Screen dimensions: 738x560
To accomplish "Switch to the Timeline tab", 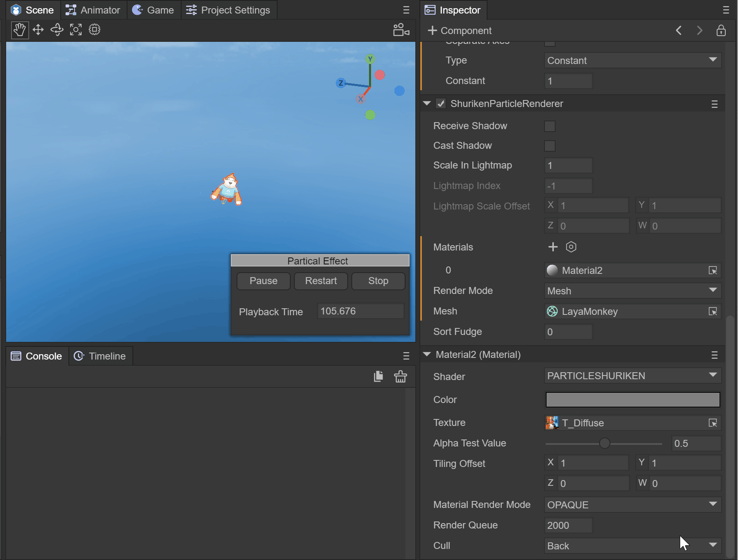I will pyautogui.click(x=100, y=356).
